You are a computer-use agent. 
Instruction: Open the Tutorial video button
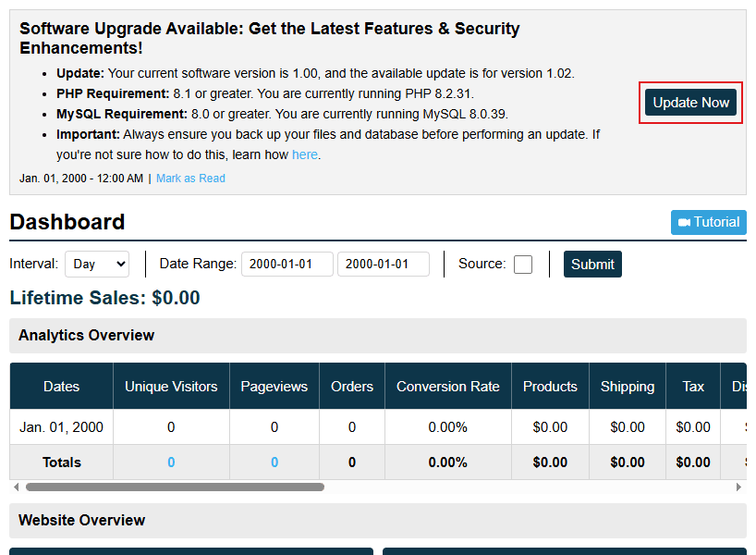(708, 222)
